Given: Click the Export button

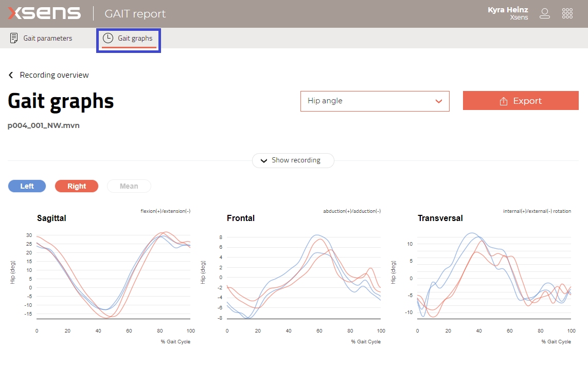Looking at the screenshot, I should point(521,101).
